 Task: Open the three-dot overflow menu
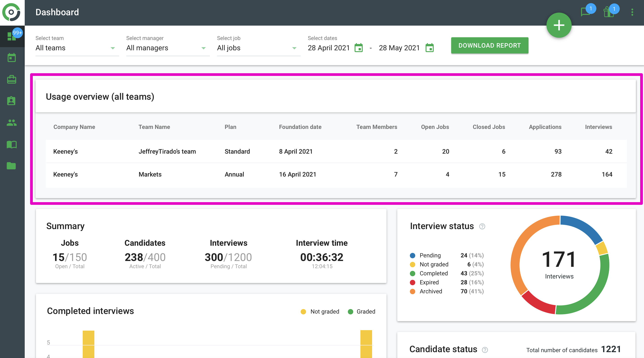[632, 12]
